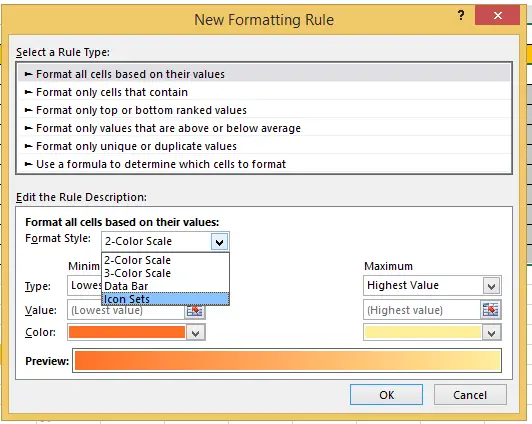
Task: Close the New Formatting Rule dialog
Action: tap(497, 15)
